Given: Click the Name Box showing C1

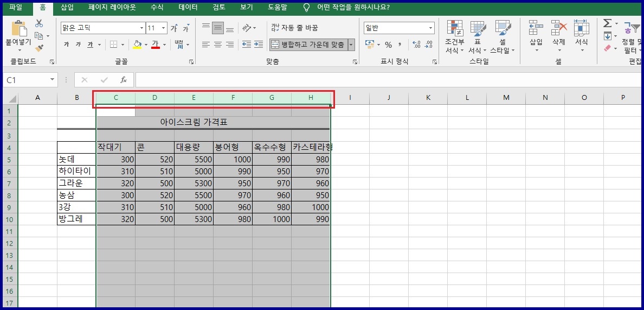Looking at the screenshot, I should point(30,80).
